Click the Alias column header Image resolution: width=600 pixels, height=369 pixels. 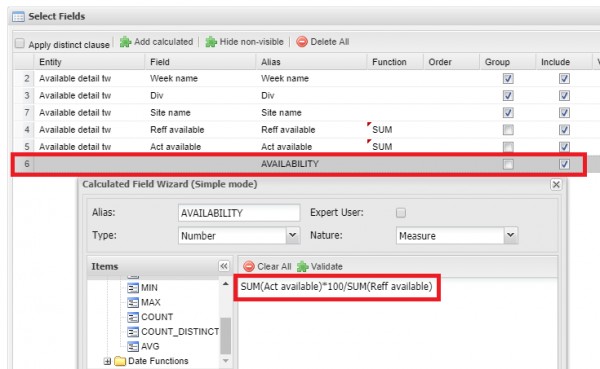(311, 62)
